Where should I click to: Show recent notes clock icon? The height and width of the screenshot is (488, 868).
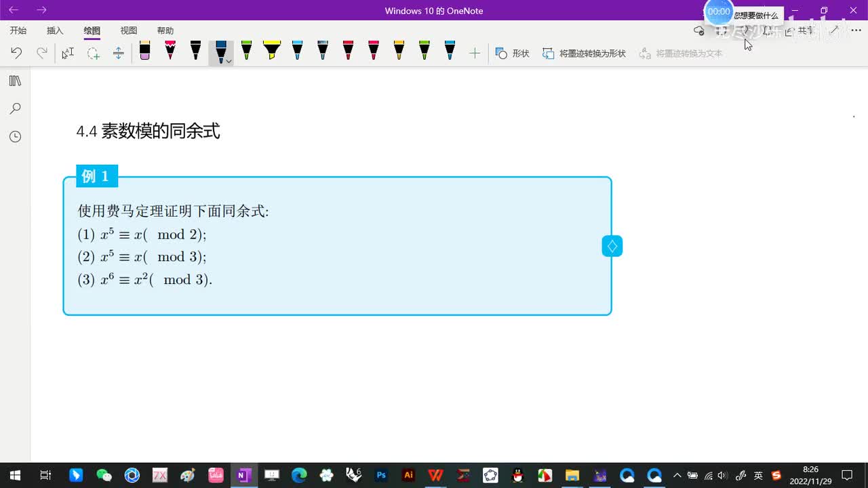pyautogui.click(x=15, y=137)
